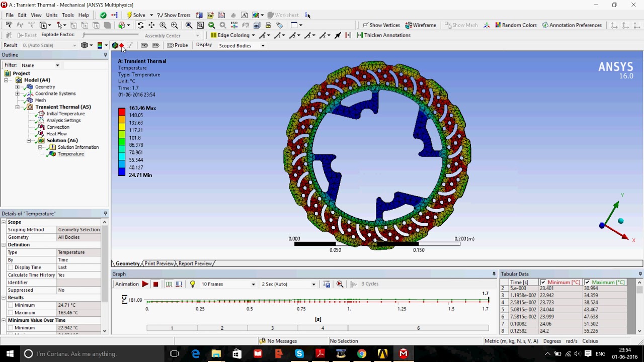Open the Units menu
Viewport: 644px width, 362px height.
[51, 15]
